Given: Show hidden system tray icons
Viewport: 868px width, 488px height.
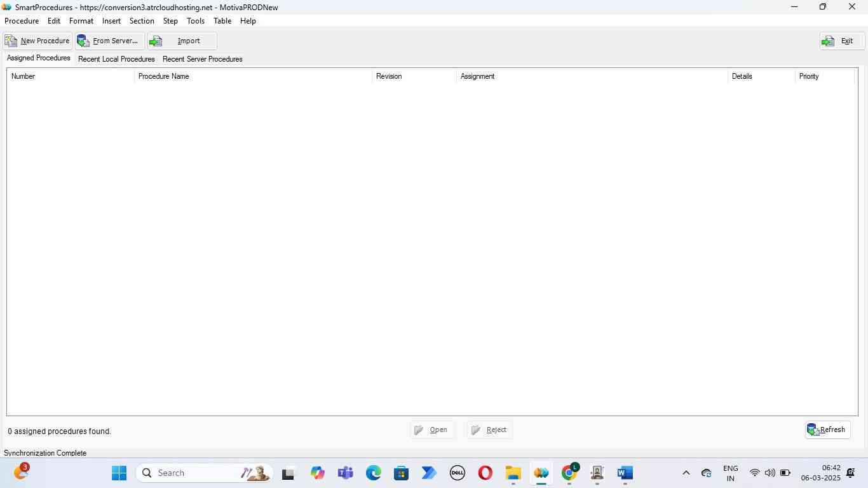Looking at the screenshot, I should click(686, 473).
